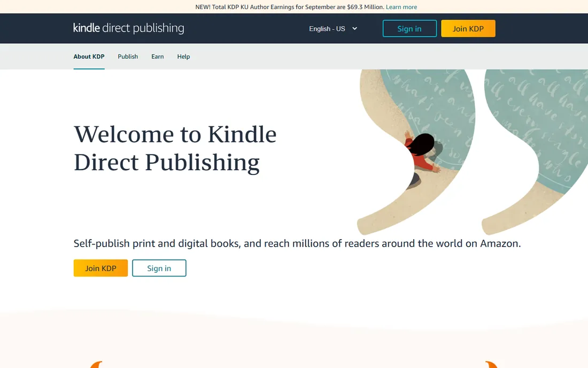The width and height of the screenshot is (588, 368).
Task: Click the Self-publish print and digital books tagline
Action: 297,243
